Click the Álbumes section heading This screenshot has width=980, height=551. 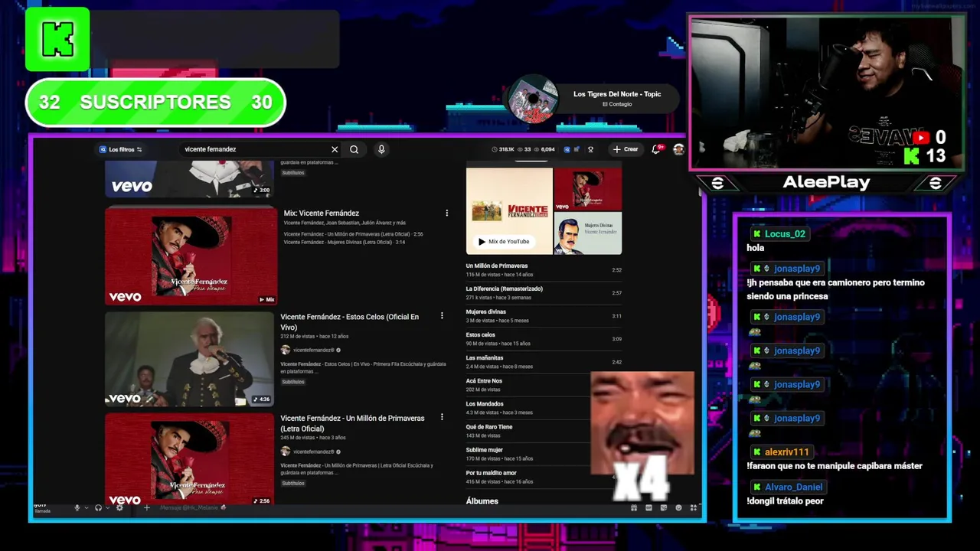pos(482,500)
